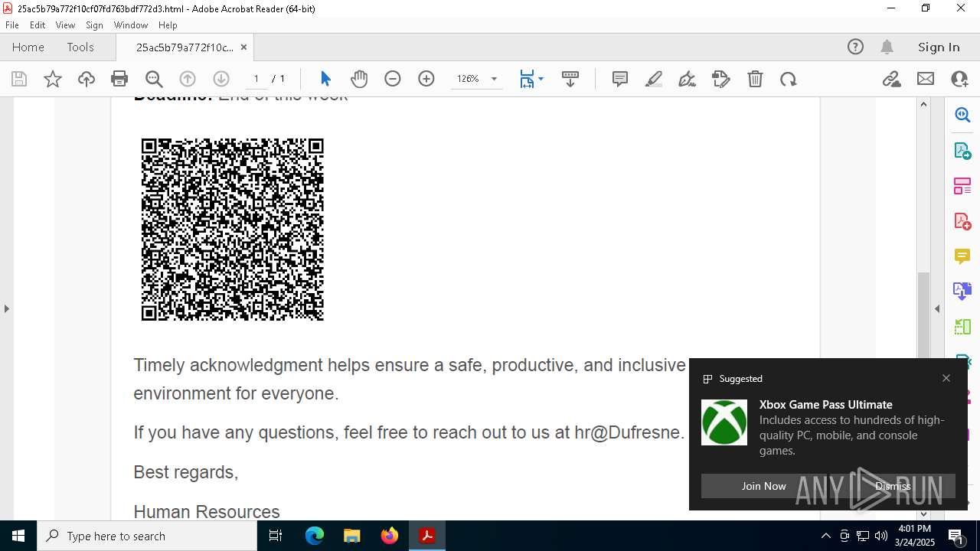Open the find text search tool

point(154,79)
